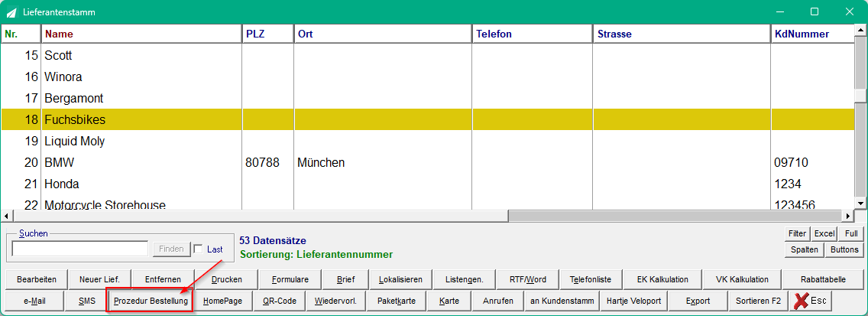Click the Hartje Veloport button

point(634,301)
